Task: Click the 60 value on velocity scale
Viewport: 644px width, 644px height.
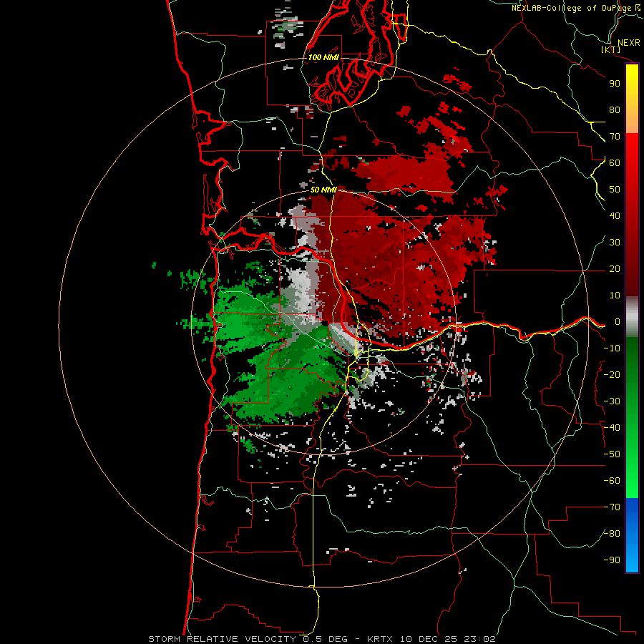Action: pyautogui.click(x=615, y=162)
